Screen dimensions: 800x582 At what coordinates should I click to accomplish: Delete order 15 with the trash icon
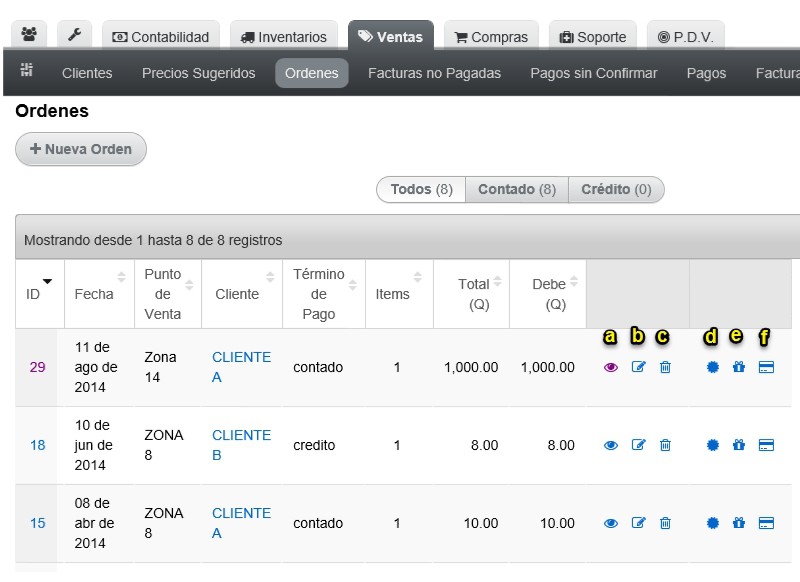click(x=665, y=523)
